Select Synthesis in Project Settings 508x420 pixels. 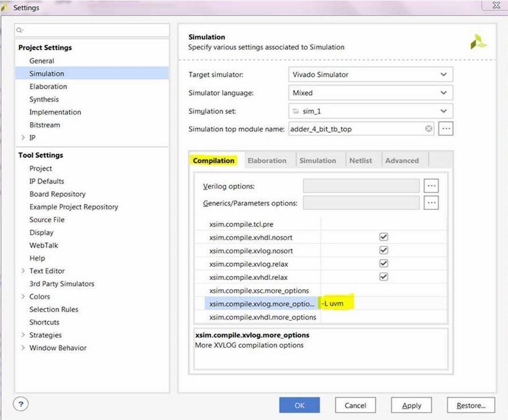(x=44, y=99)
